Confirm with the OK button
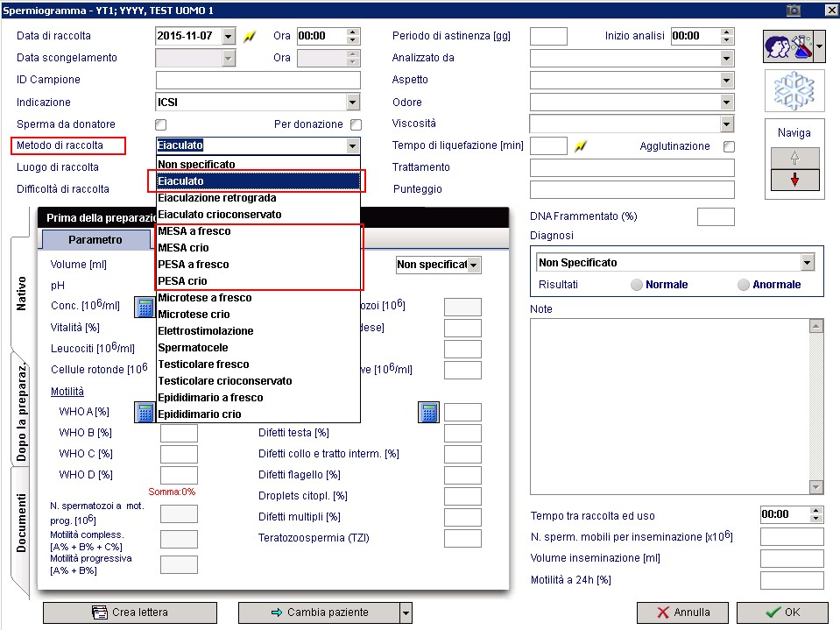Viewport: 840px width, 630px height. click(782, 612)
